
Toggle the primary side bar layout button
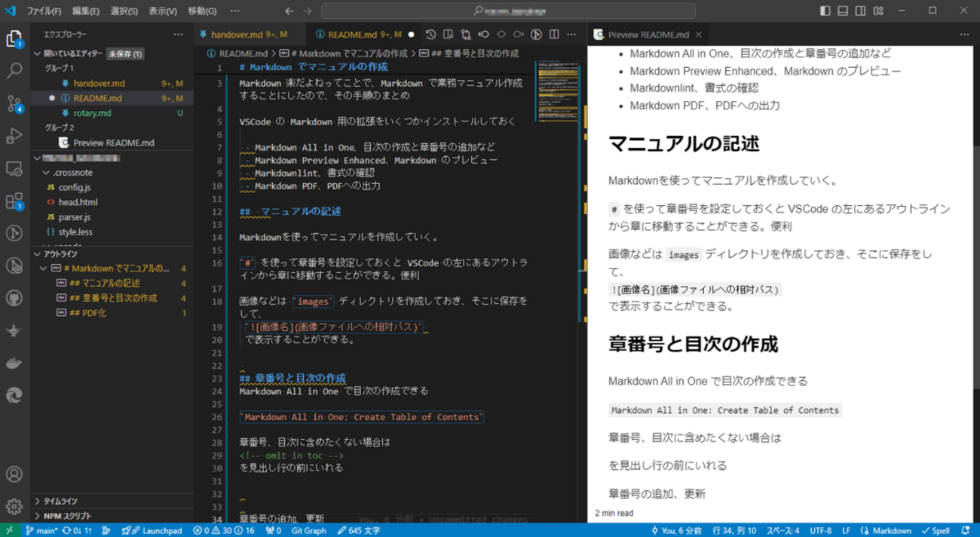pos(825,11)
